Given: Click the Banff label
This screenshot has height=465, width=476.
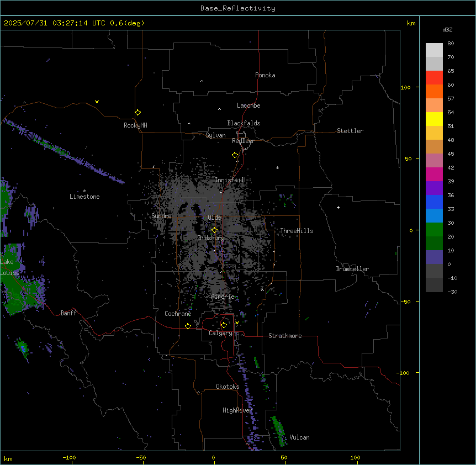Looking at the screenshot, I should point(68,313).
